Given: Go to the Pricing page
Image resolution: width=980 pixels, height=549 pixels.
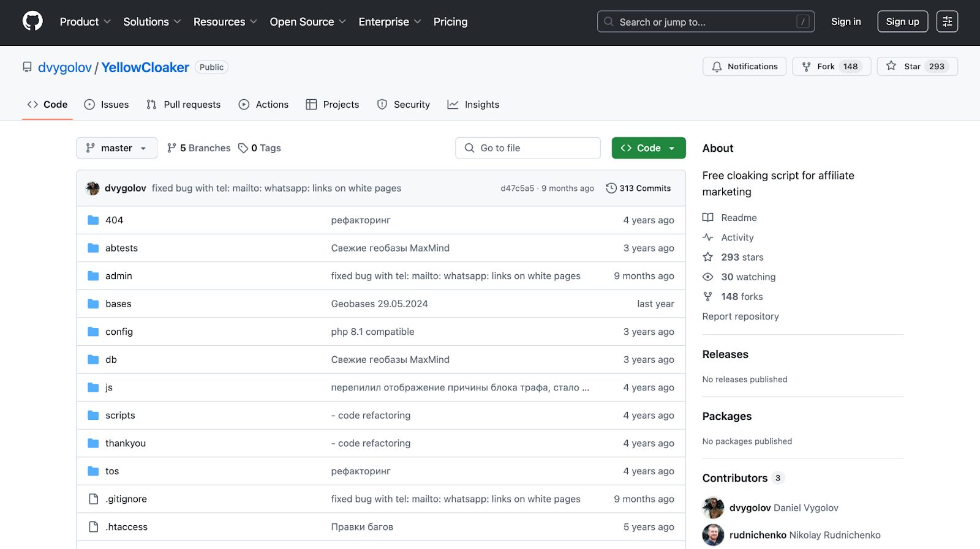Looking at the screenshot, I should [x=450, y=21].
